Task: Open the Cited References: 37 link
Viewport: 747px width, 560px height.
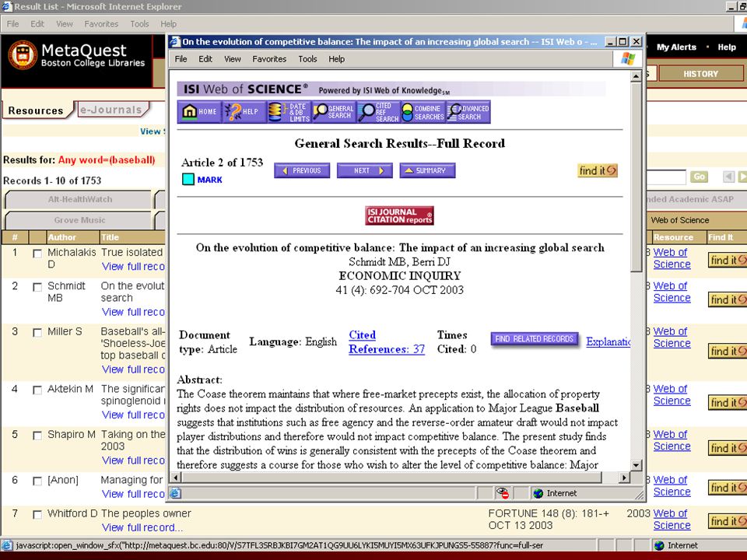Action: click(x=387, y=342)
